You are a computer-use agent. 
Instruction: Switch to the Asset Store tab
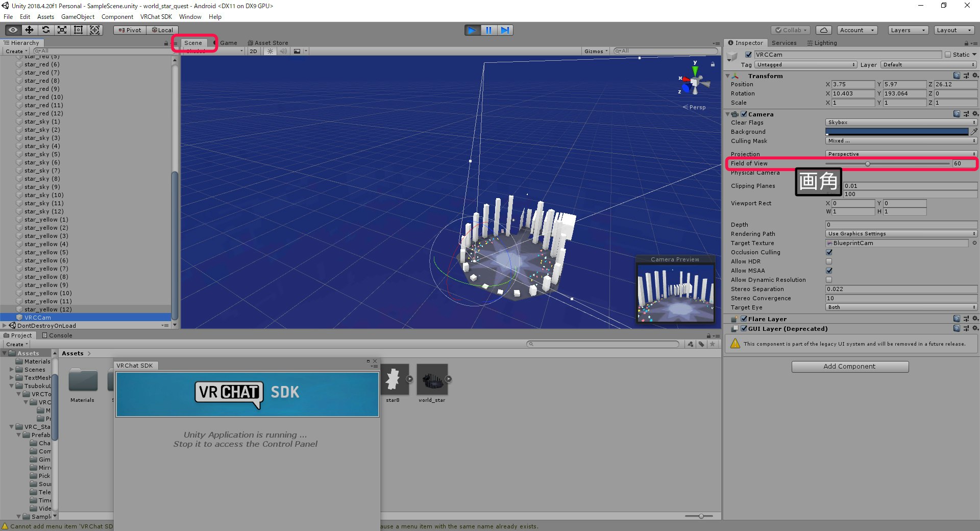click(x=268, y=43)
